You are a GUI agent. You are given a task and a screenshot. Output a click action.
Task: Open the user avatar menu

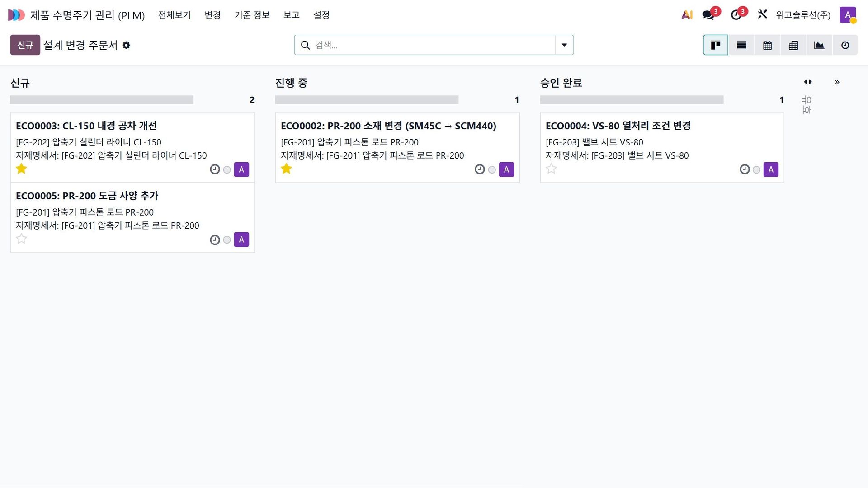point(848,15)
